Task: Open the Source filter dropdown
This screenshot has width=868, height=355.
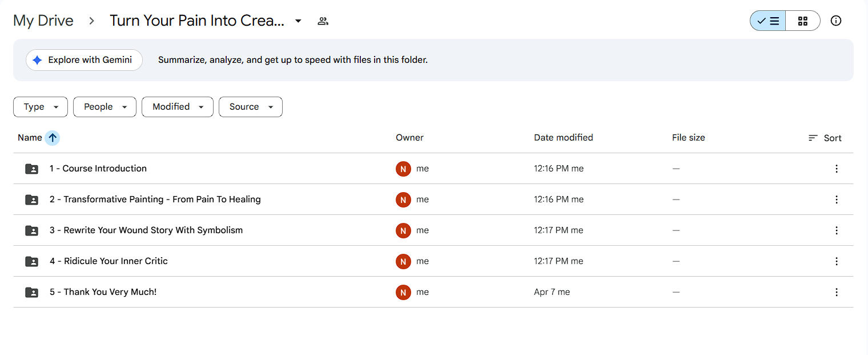Action: pos(251,107)
